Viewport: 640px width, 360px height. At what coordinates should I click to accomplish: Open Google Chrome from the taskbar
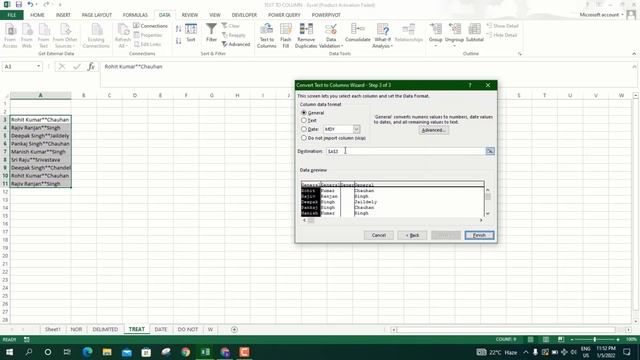(x=186, y=352)
